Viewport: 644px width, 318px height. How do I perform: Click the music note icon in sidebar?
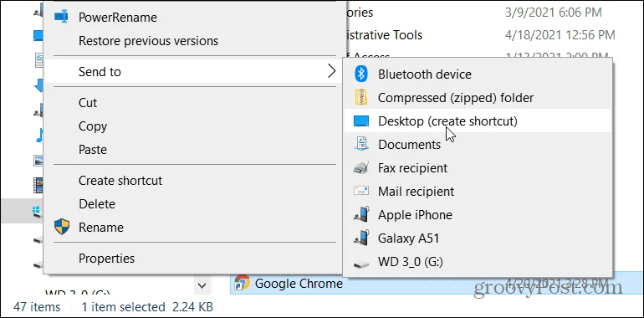pyautogui.click(x=39, y=135)
